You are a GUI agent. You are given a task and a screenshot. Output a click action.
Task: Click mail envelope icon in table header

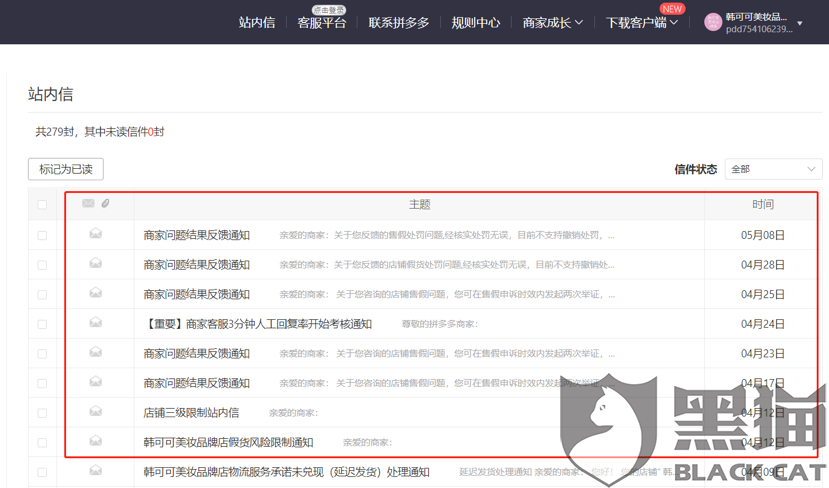[88, 203]
